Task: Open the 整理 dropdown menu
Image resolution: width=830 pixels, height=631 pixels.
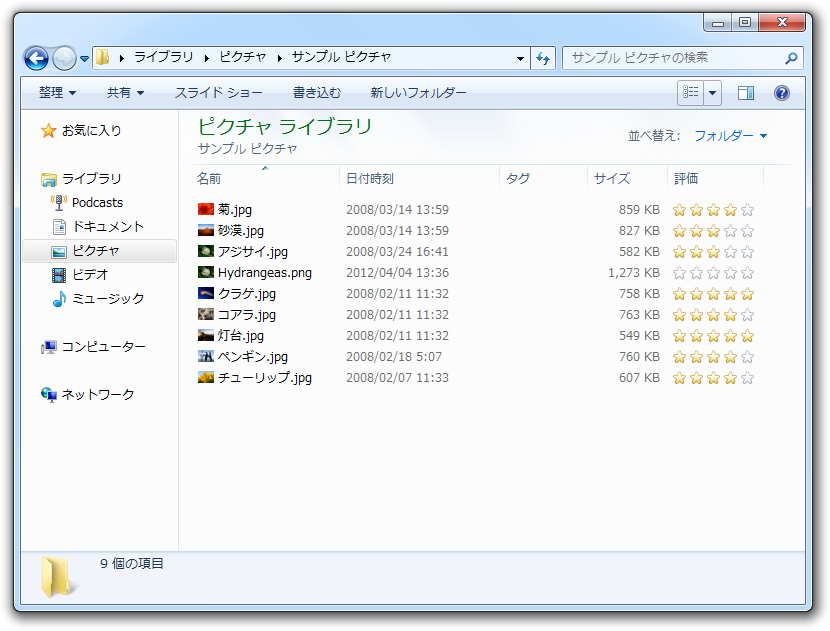Action: click(x=55, y=92)
